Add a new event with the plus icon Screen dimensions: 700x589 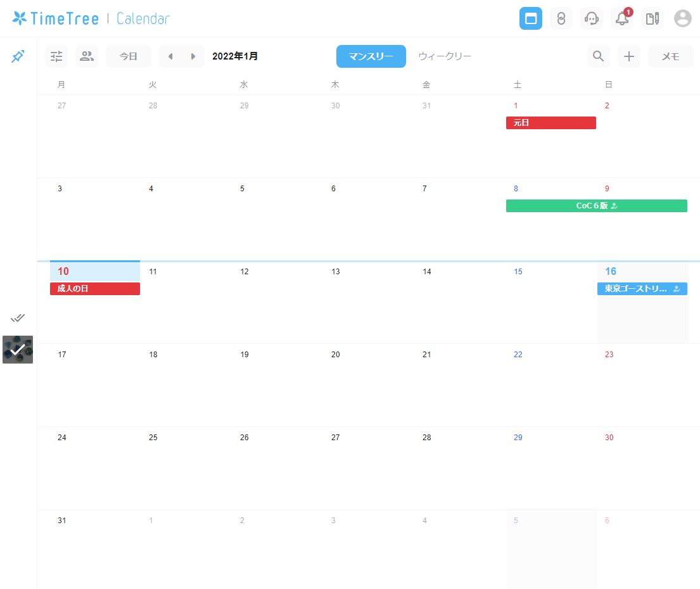628,56
